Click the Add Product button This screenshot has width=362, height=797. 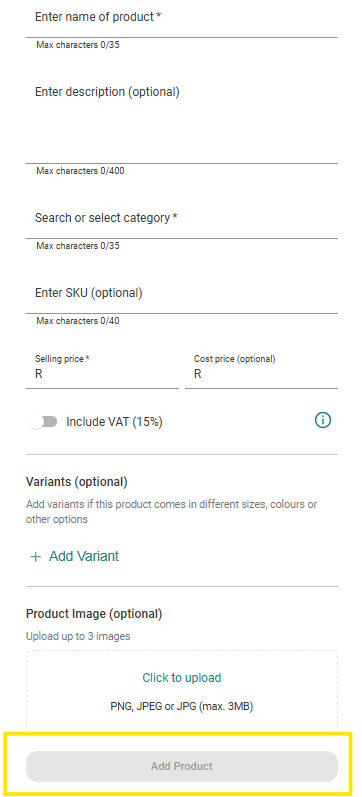tap(182, 766)
